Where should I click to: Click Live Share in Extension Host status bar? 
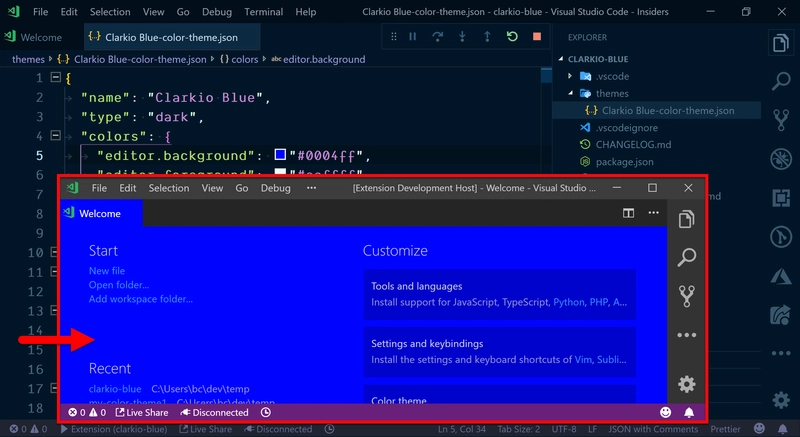tap(142, 412)
